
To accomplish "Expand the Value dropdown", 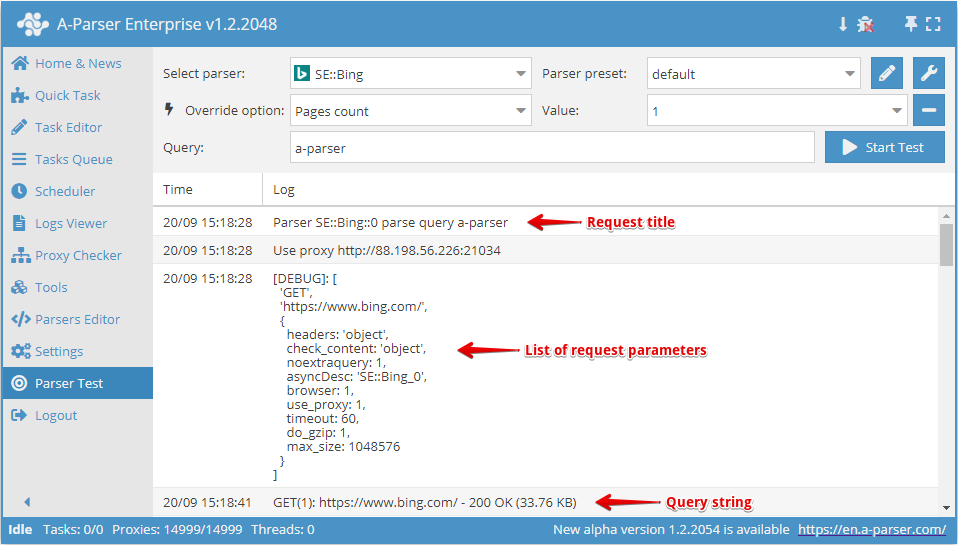I will click(777, 111).
